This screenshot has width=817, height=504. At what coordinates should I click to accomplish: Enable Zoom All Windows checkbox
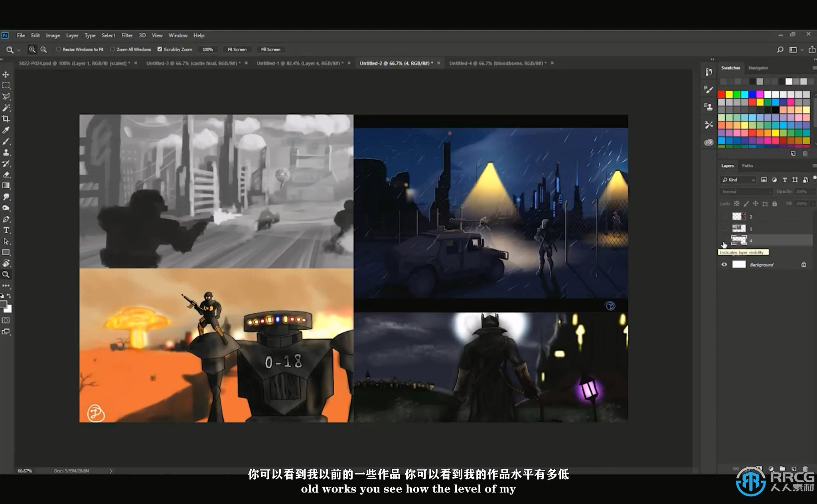pyautogui.click(x=112, y=49)
